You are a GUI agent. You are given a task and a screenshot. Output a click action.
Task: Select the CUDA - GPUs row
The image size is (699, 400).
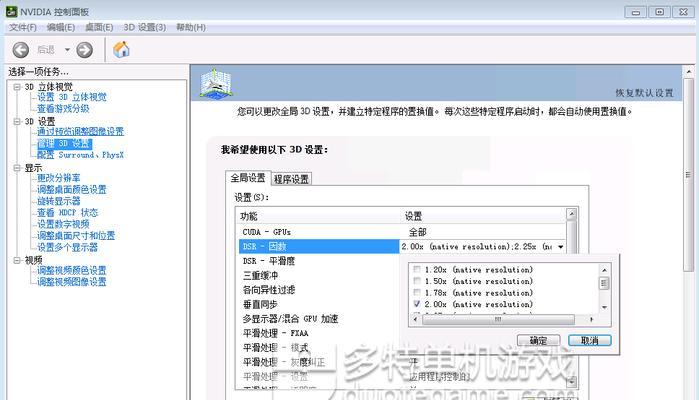(x=402, y=232)
